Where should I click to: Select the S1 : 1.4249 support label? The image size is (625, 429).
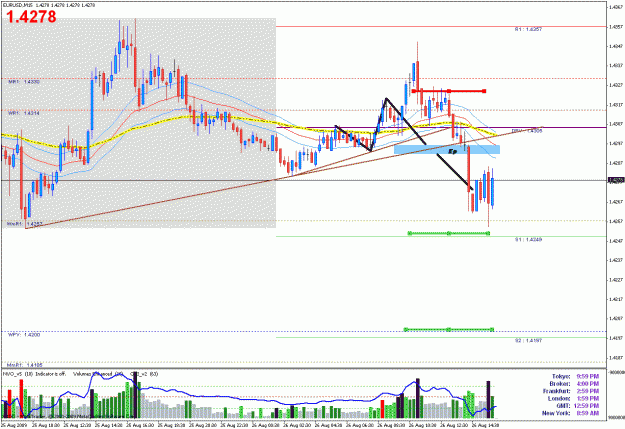coord(528,240)
